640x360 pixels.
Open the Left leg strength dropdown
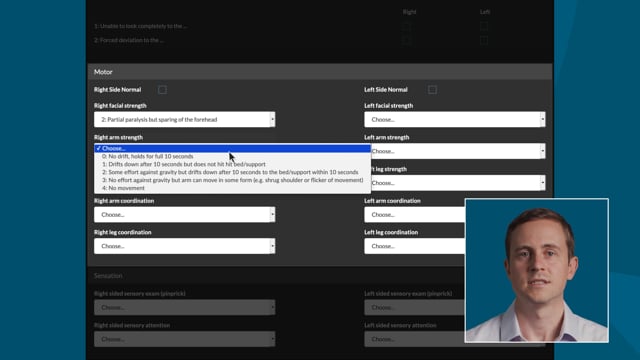pos(458,183)
